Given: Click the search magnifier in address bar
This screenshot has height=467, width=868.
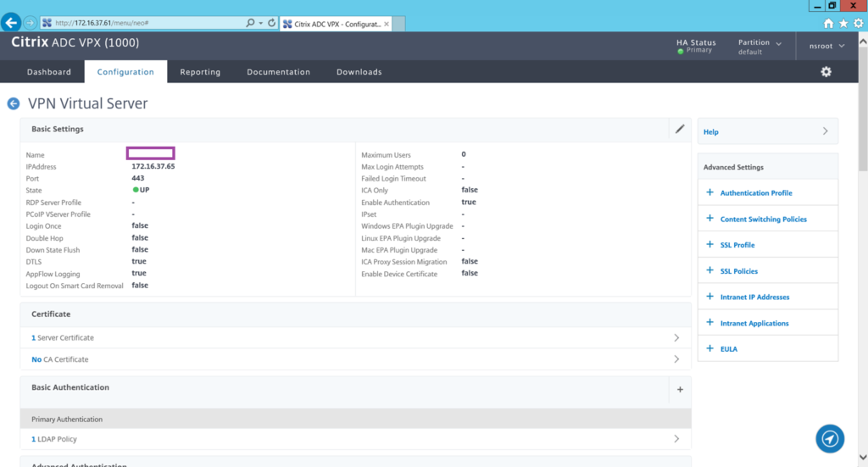Looking at the screenshot, I should pos(250,23).
